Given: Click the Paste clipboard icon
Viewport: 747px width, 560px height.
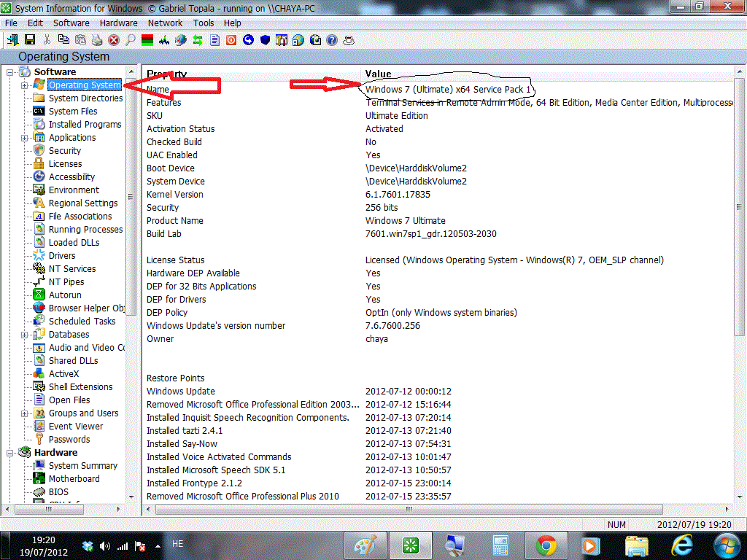Looking at the screenshot, I should [80, 40].
